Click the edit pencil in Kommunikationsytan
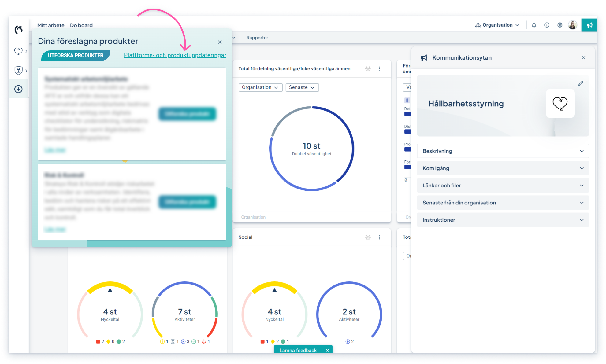Image resolution: width=606 pixels, height=364 pixels. 581,83
